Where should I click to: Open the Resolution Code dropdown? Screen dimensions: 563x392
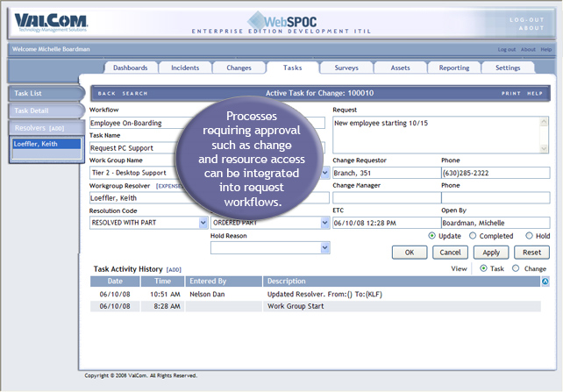click(x=203, y=223)
